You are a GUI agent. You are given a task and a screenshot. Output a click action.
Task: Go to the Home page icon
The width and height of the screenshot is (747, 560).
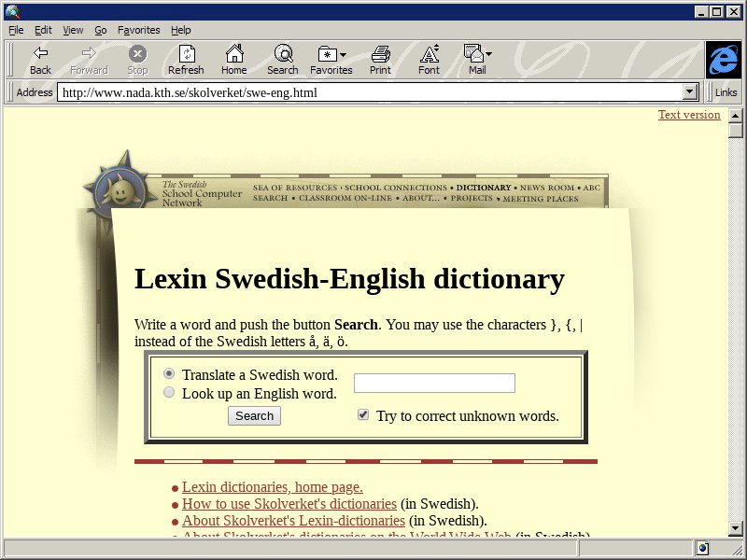[x=233, y=54]
